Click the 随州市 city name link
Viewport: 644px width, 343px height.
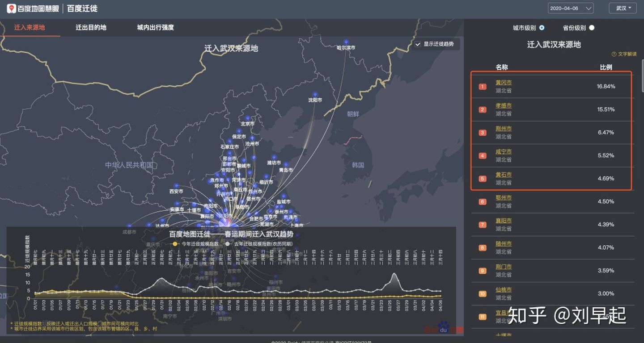[x=504, y=244]
